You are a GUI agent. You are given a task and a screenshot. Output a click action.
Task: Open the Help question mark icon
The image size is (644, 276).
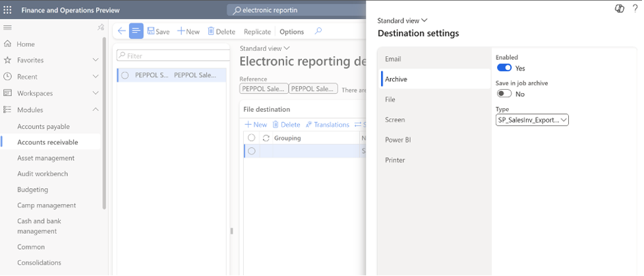pos(635,8)
